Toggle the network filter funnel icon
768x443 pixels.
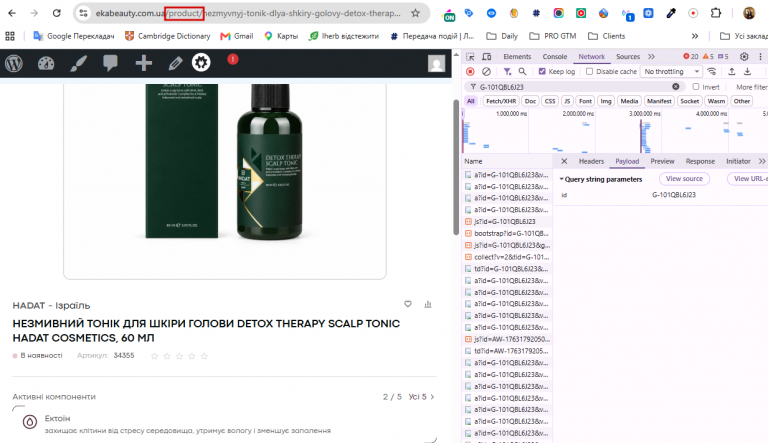coord(507,72)
